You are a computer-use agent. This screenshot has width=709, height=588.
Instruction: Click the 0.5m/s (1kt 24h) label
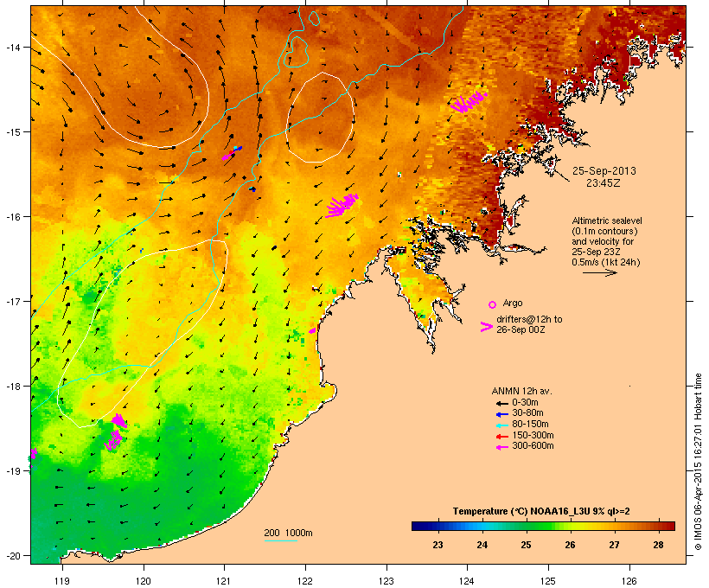[x=606, y=262]
